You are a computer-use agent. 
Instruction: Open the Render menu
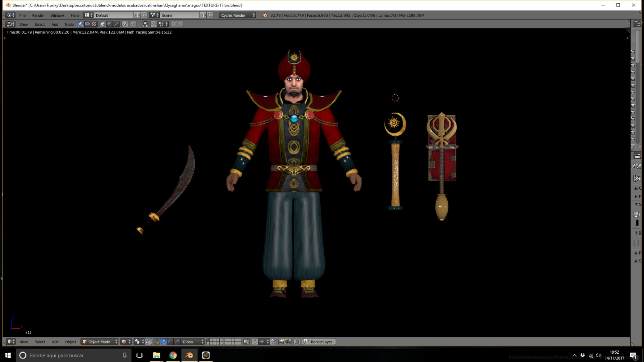point(38,15)
